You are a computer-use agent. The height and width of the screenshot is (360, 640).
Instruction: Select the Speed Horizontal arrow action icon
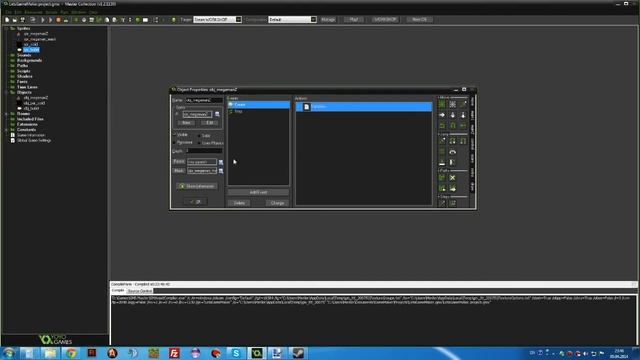pyautogui.click(x=442, y=115)
